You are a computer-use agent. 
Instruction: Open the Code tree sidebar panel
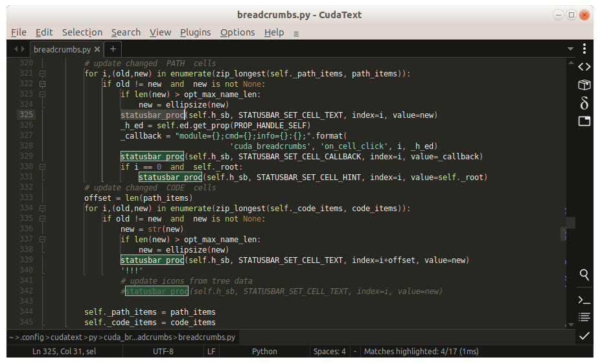click(x=584, y=67)
